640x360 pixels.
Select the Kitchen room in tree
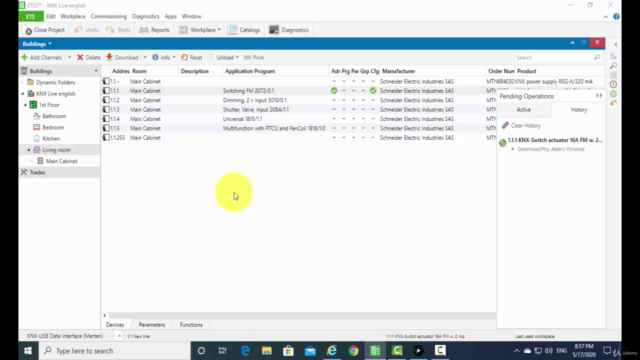tap(51, 139)
